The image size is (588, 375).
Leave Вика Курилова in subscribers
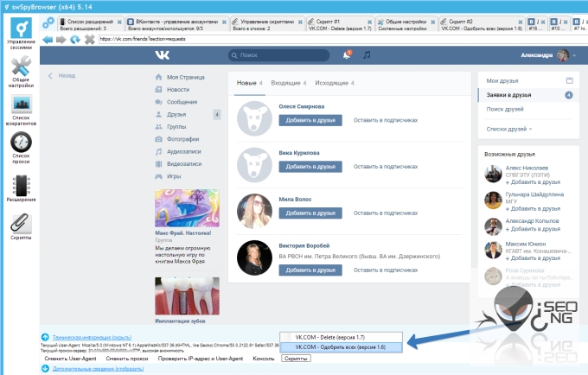pos(386,167)
